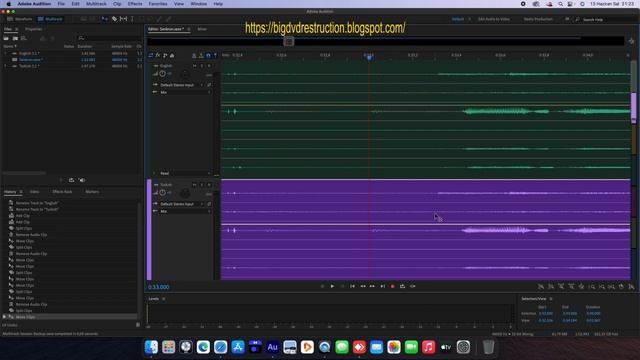
Task: Sort files by Name column header
Action: tap(10, 47)
